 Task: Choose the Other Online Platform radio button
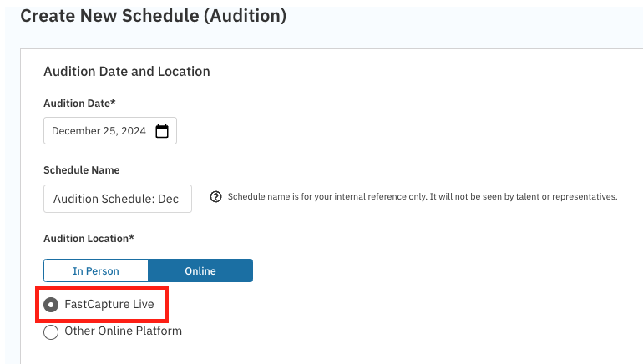point(51,331)
